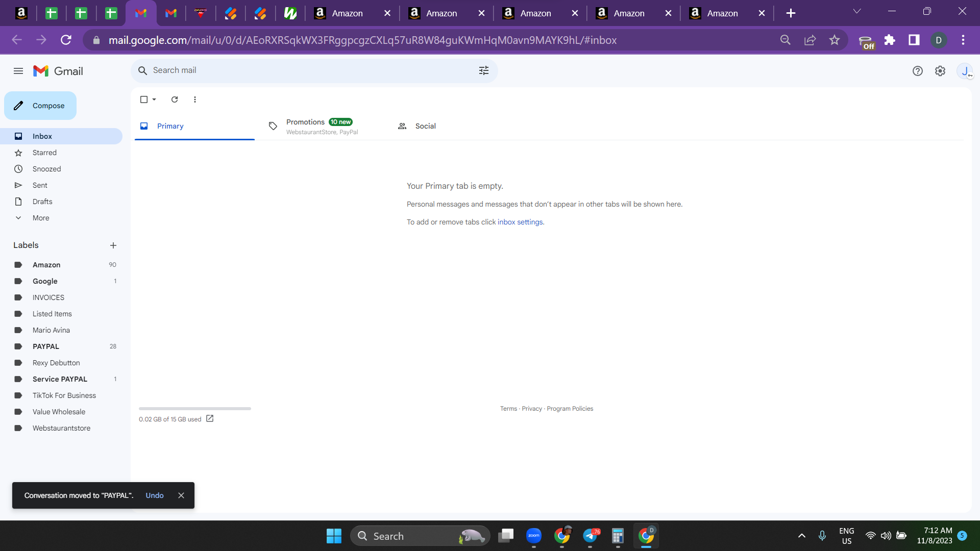Open Gmail settings gear
Image resolution: width=980 pixels, height=551 pixels.
(940, 71)
